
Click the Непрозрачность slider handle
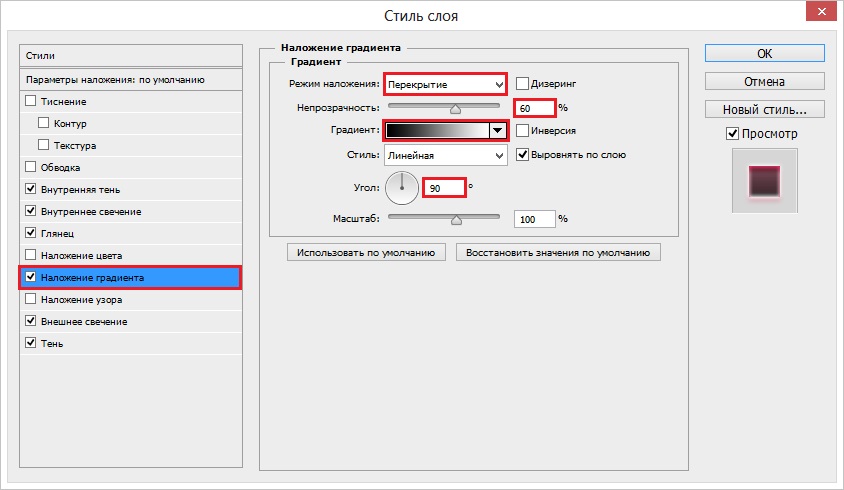(x=455, y=109)
